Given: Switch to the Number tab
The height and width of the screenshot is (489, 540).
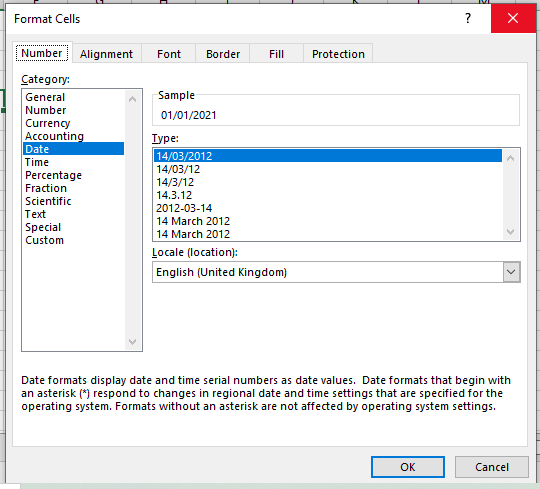Looking at the screenshot, I should pyautogui.click(x=42, y=53).
